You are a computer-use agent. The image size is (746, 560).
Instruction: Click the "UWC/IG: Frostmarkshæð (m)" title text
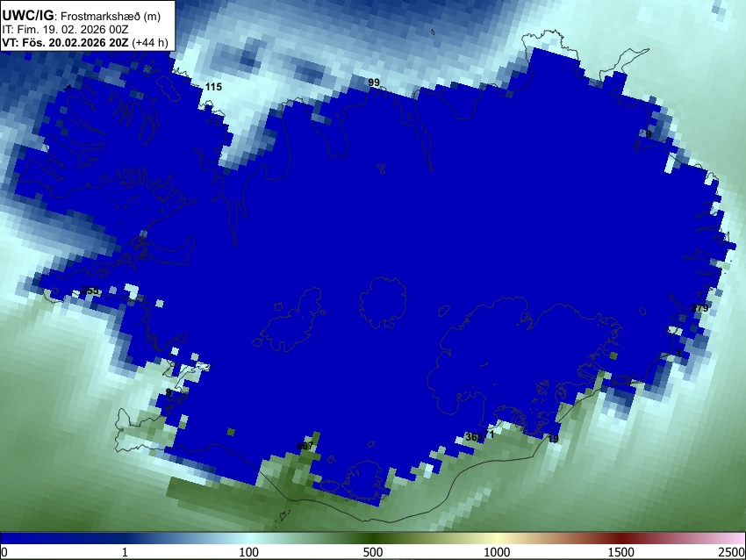click(82, 16)
